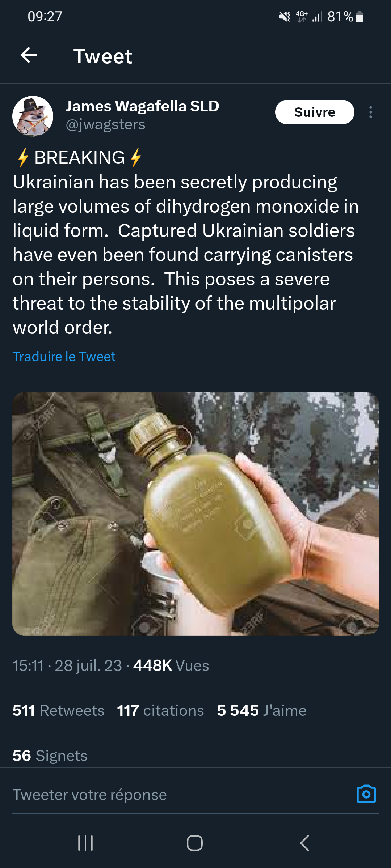Tap the Android home button
Image resolution: width=391 pixels, height=868 pixels.
[x=195, y=843]
